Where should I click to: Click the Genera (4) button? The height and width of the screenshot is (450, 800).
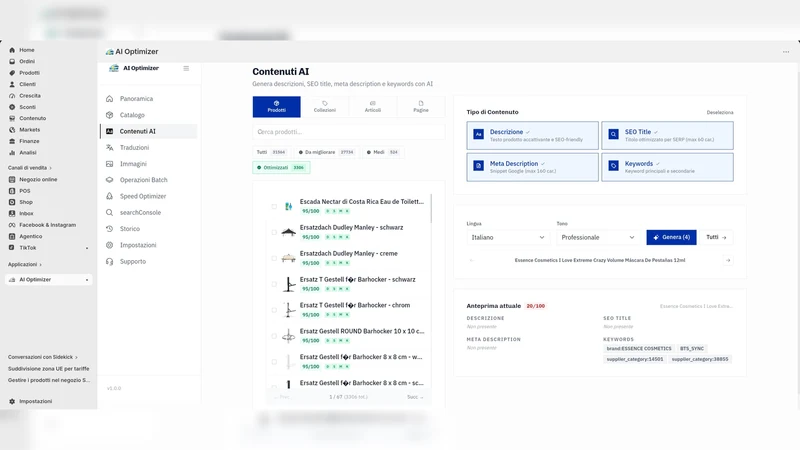coord(671,237)
